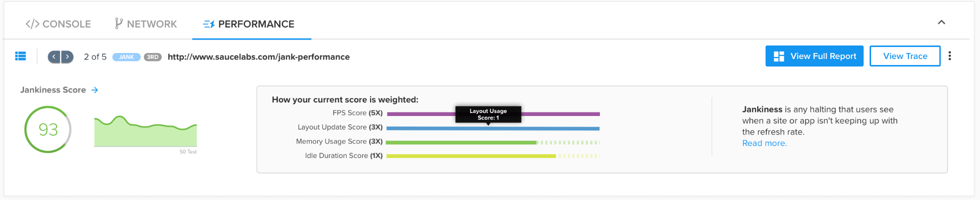The width and height of the screenshot is (980, 200).
Task: Go to next page result arrow
Action: click(67, 57)
